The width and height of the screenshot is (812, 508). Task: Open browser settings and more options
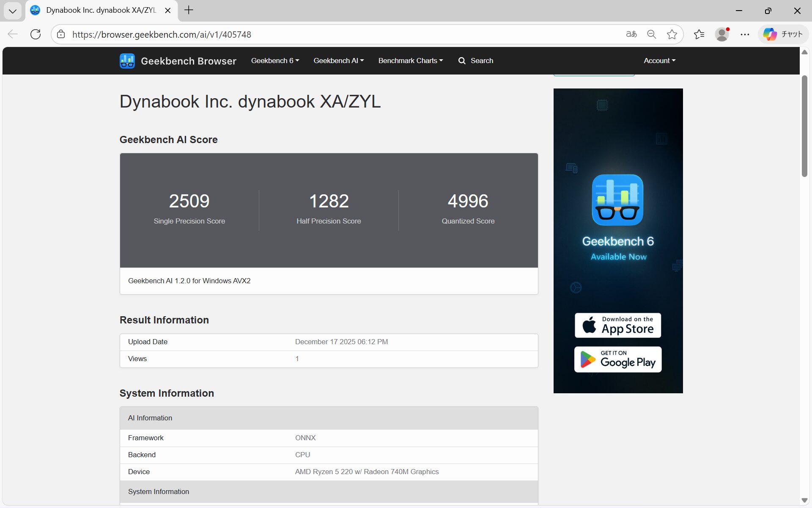[x=745, y=34]
